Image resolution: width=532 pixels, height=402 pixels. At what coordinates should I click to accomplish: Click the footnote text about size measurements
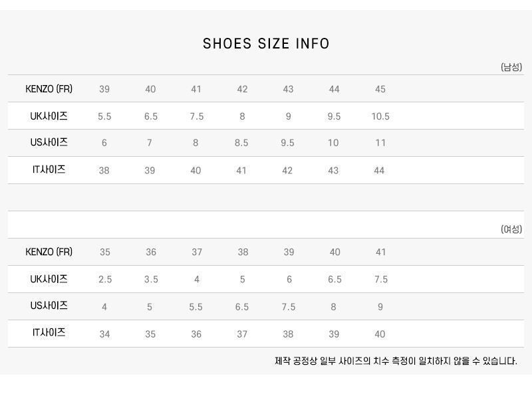(396, 361)
